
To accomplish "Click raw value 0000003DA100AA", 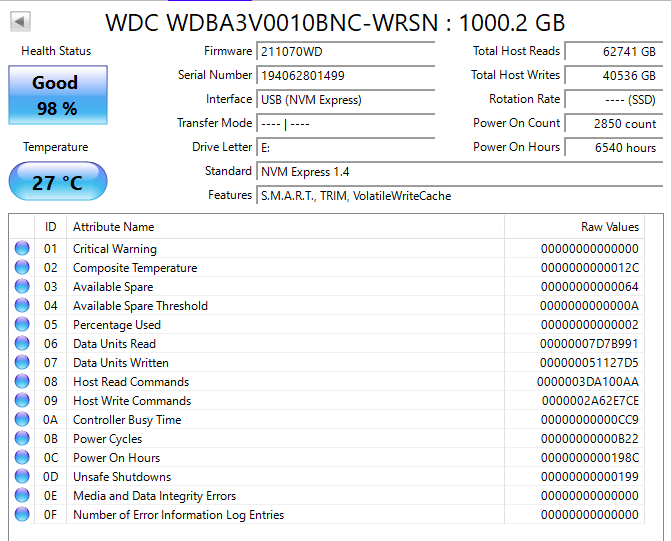I will point(588,382).
